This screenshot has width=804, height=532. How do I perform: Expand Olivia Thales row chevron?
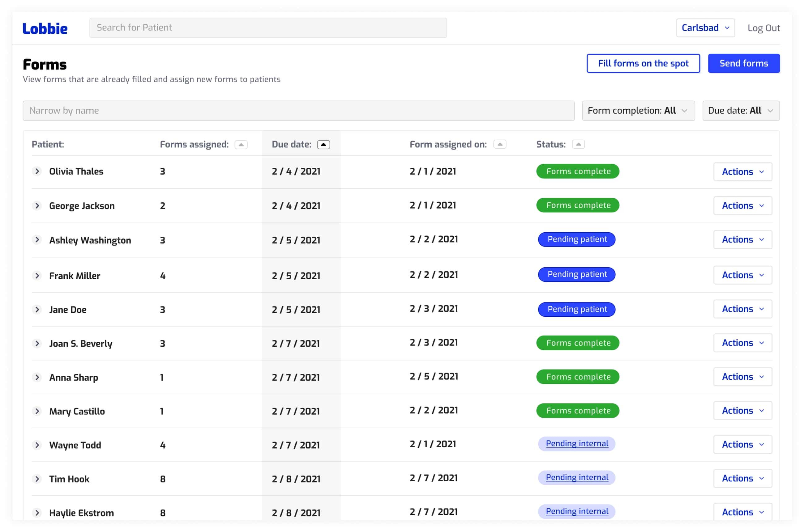(37, 171)
